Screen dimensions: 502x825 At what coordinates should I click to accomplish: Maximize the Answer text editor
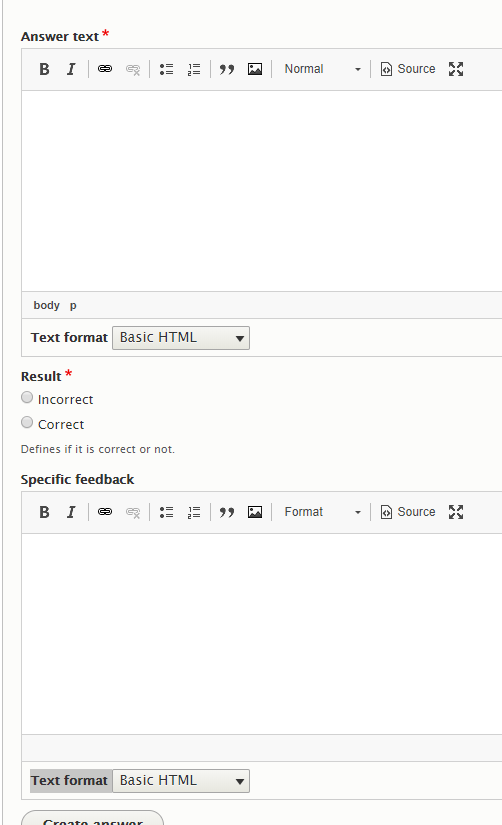tap(456, 69)
